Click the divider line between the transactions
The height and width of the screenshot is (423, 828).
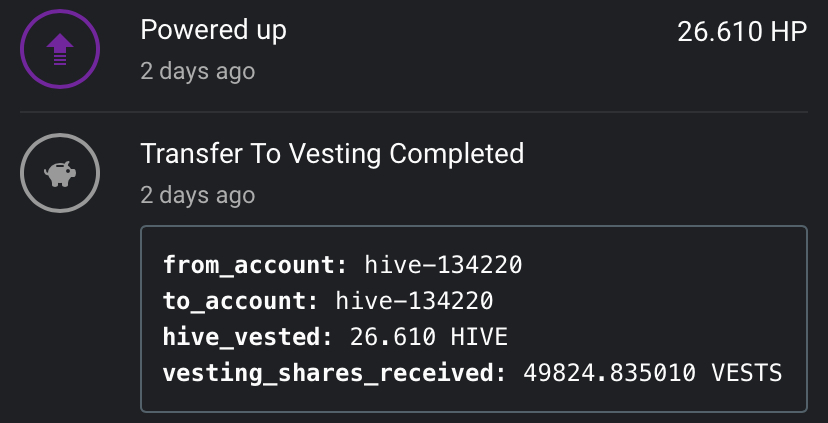coord(413,112)
